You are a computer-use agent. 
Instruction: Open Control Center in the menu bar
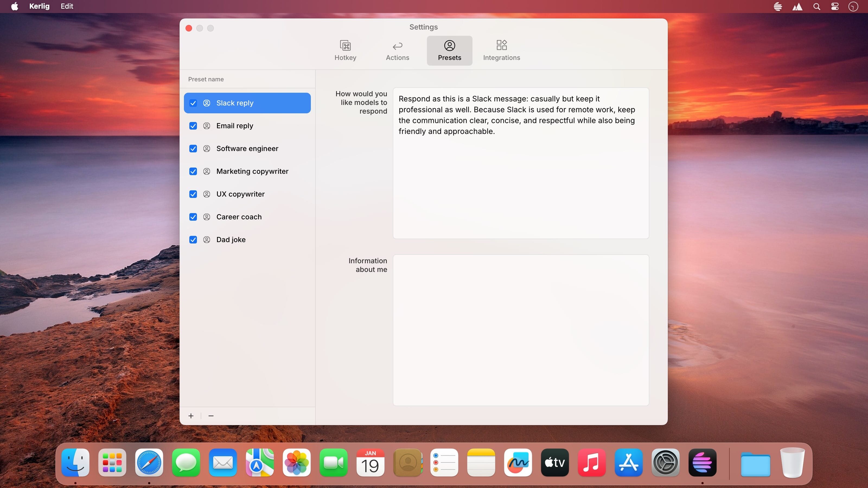click(835, 7)
